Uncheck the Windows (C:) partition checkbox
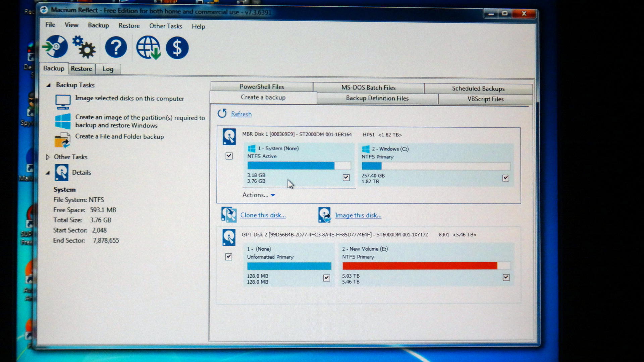Image resolution: width=644 pixels, height=362 pixels. pos(506,178)
